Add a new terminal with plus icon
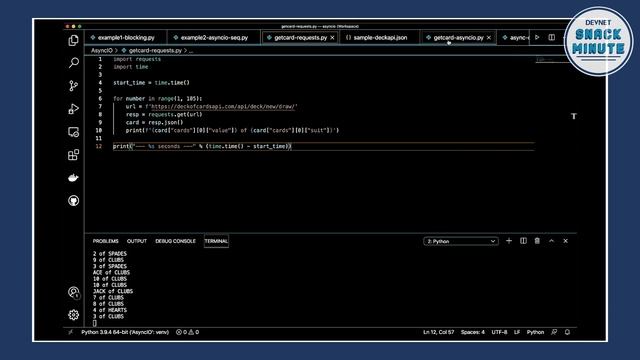The image size is (640, 360). (x=509, y=241)
